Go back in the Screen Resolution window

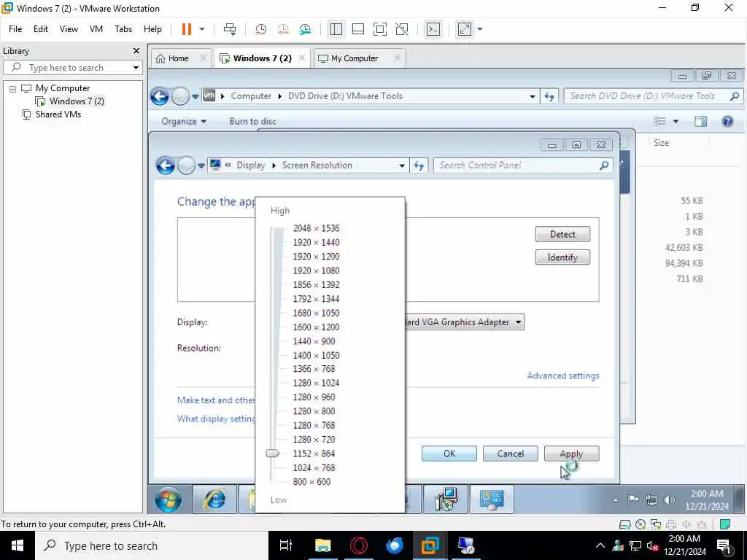point(166,166)
